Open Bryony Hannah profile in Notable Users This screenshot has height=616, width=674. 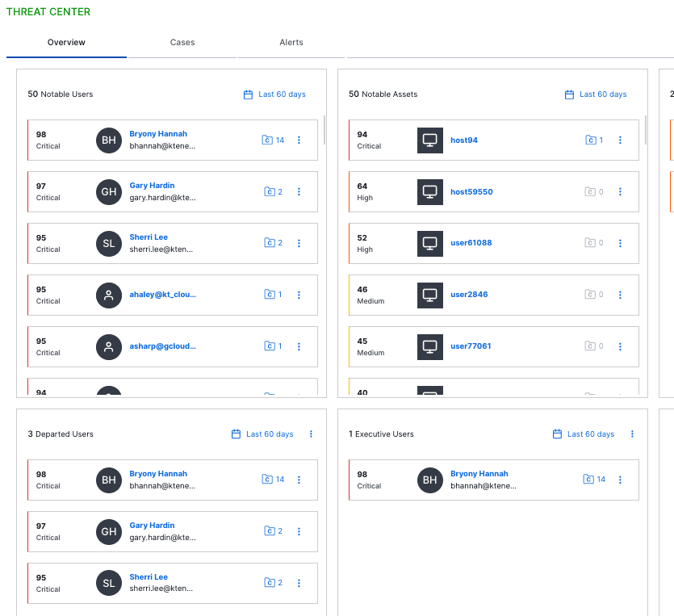(158, 134)
